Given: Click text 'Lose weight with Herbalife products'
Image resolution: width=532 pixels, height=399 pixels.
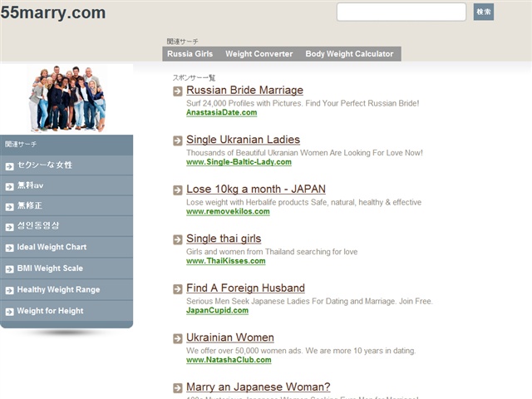Looking at the screenshot, I should (x=248, y=203).
